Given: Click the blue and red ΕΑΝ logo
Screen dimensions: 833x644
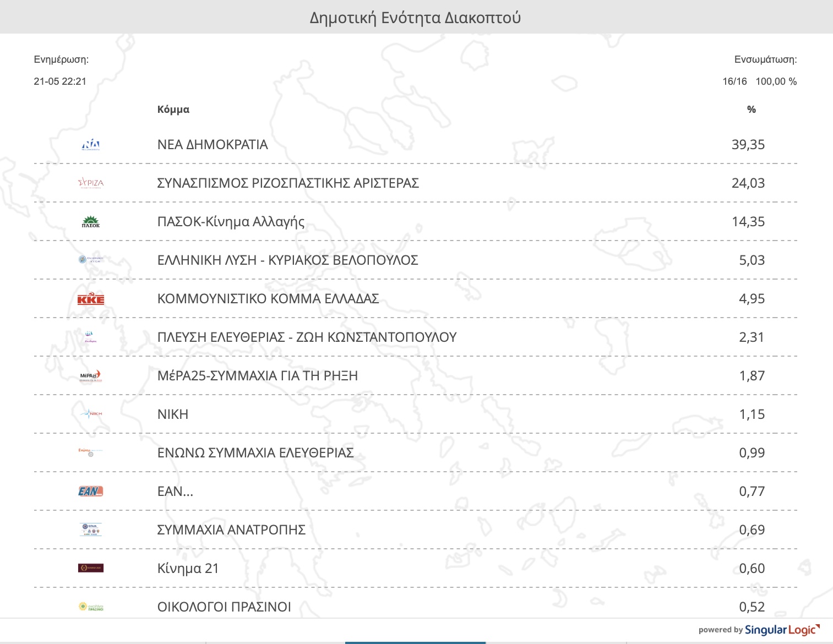Looking at the screenshot, I should pyautogui.click(x=91, y=491).
